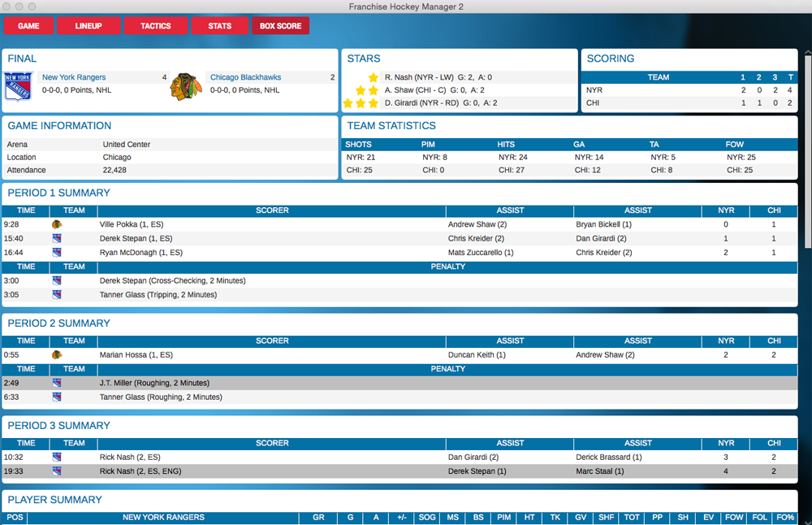Open the Tactics tab
The image size is (812, 525).
[x=155, y=26]
